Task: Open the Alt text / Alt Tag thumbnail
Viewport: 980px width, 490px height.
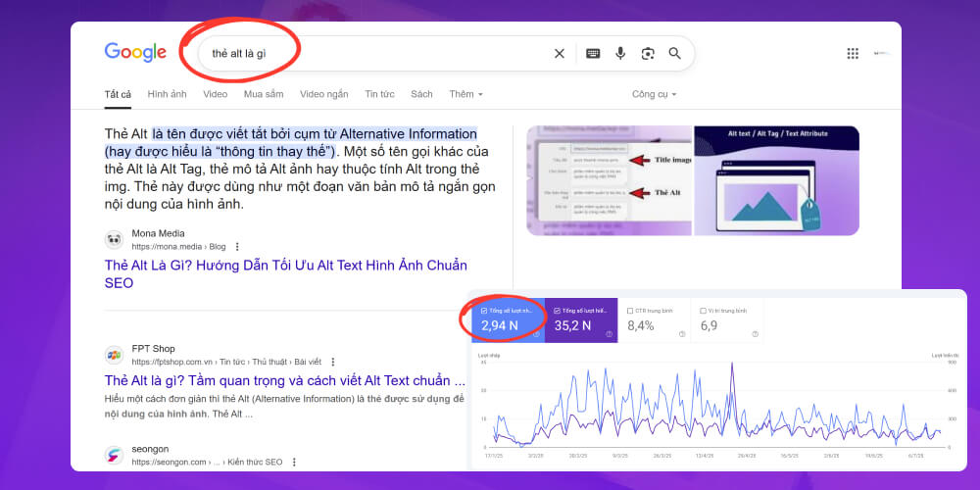Action: click(x=776, y=180)
